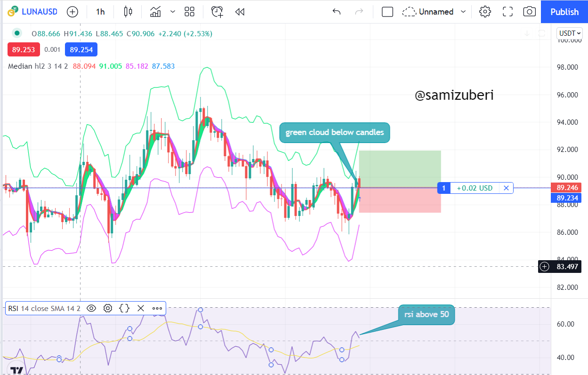The height and width of the screenshot is (375, 588).
Task: Enter fullscreen mode
Action: coord(507,12)
